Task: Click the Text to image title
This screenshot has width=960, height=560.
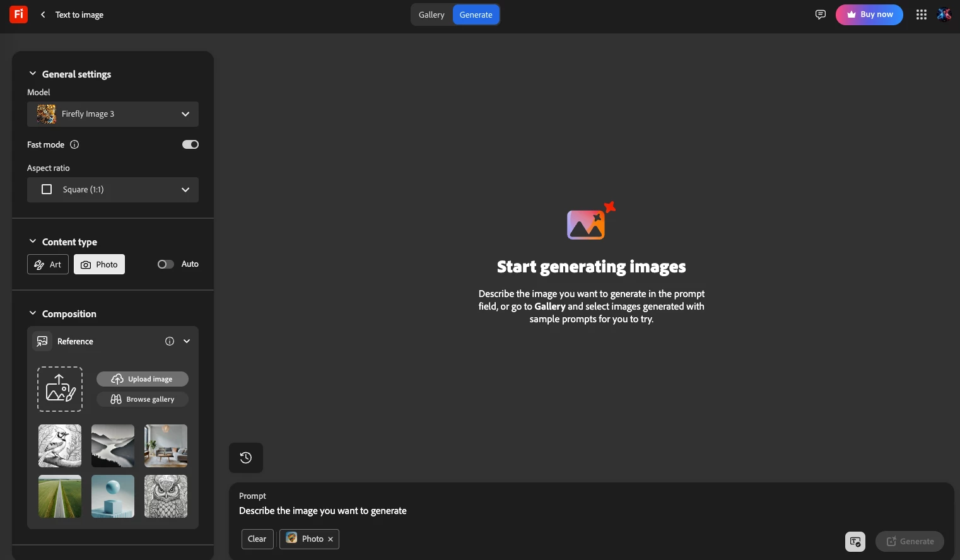Action: click(79, 15)
